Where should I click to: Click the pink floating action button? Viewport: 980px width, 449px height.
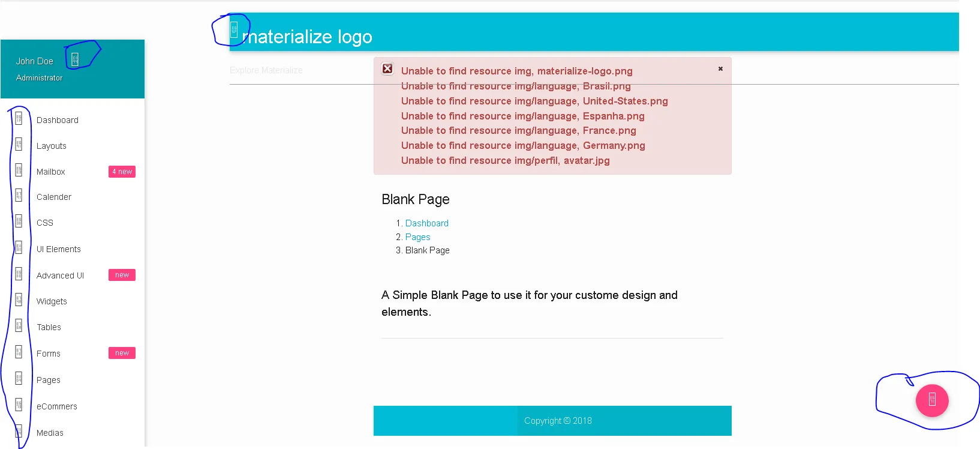[x=931, y=400]
